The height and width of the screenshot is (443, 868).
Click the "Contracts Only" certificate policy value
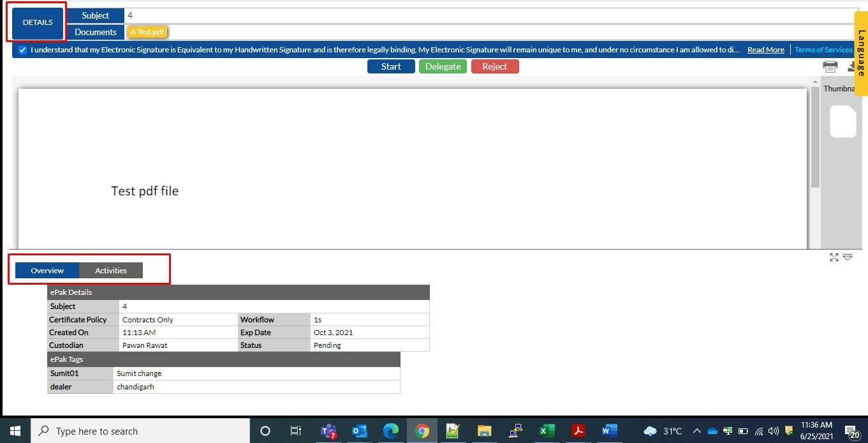[x=148, y=320]
